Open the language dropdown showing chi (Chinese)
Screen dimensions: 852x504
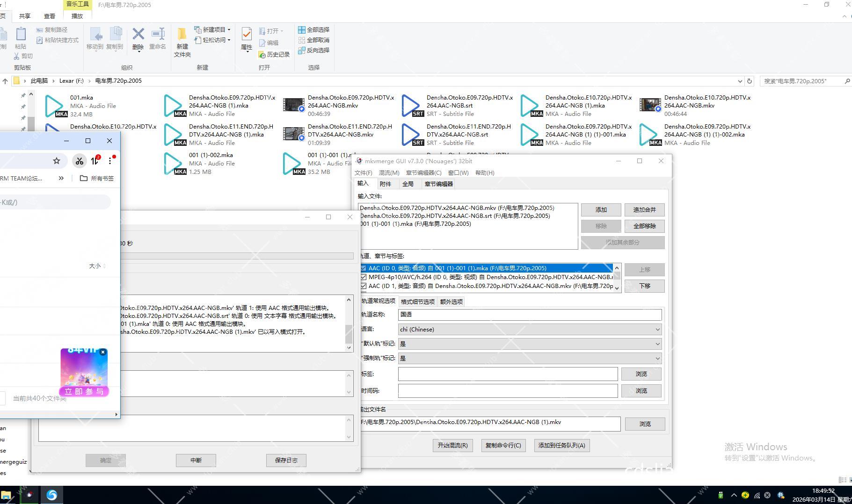[x=530, y=330]
